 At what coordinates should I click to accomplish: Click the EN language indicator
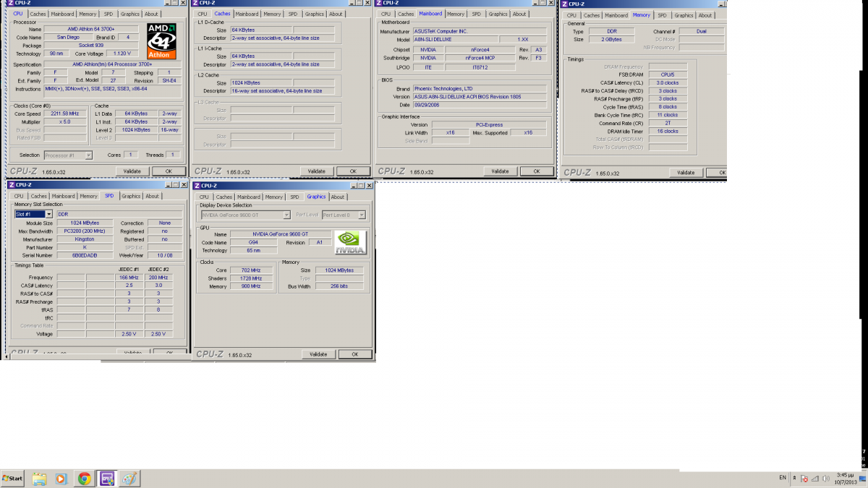(x=783, y=478)
